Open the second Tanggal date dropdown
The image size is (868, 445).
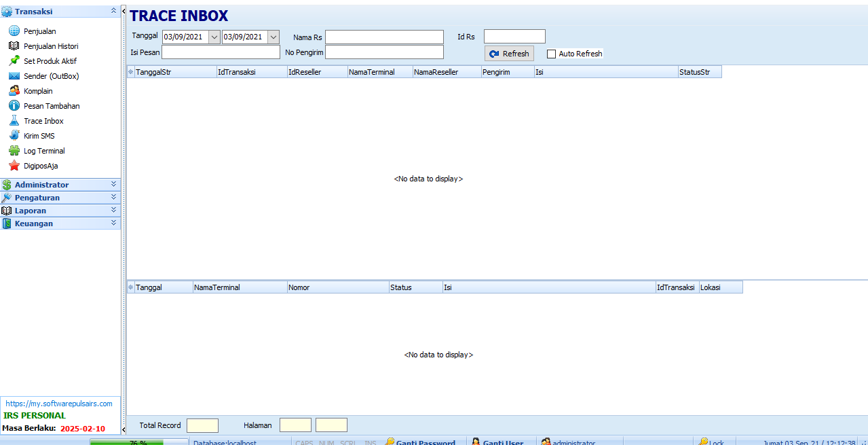point(273,37)
